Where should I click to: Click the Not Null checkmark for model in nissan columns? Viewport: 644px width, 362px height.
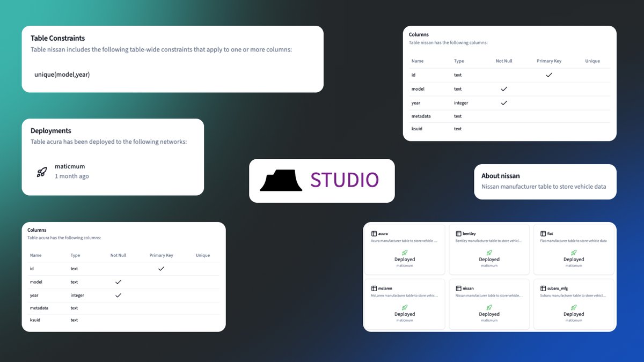point(504,89)
